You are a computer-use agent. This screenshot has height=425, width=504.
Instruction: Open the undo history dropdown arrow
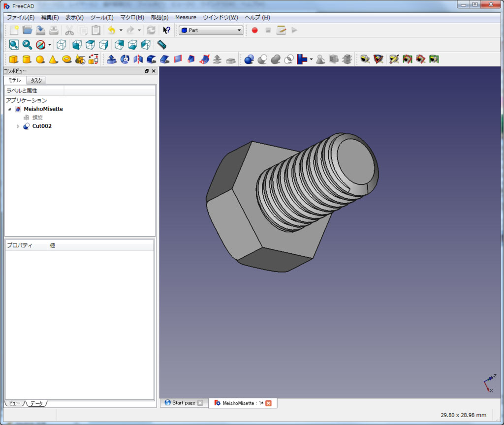click(121, 30)
